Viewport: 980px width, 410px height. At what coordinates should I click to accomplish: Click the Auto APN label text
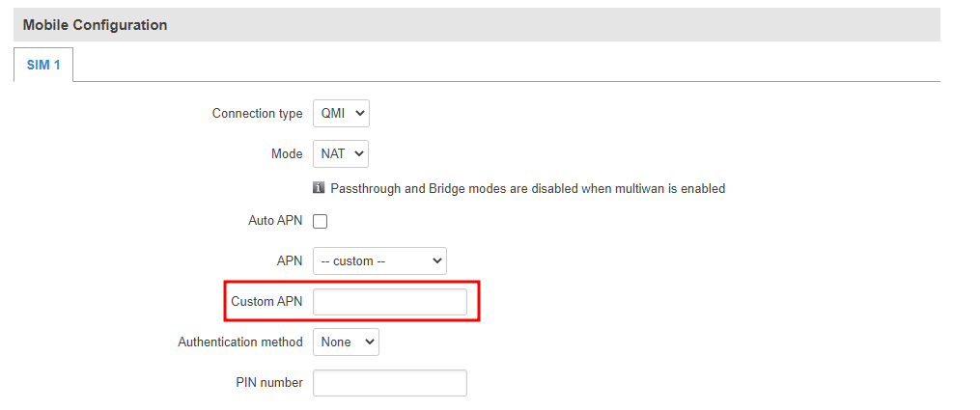pyautogui.click(x=275, y=221)
